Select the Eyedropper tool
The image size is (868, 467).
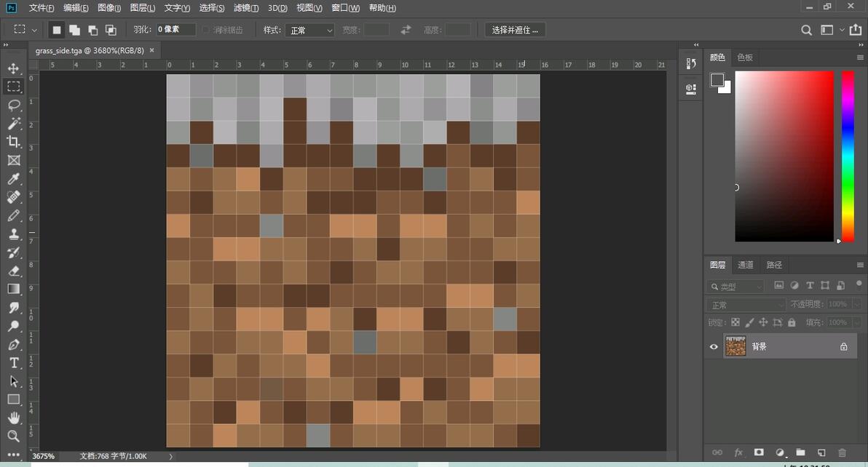(13, 178)
